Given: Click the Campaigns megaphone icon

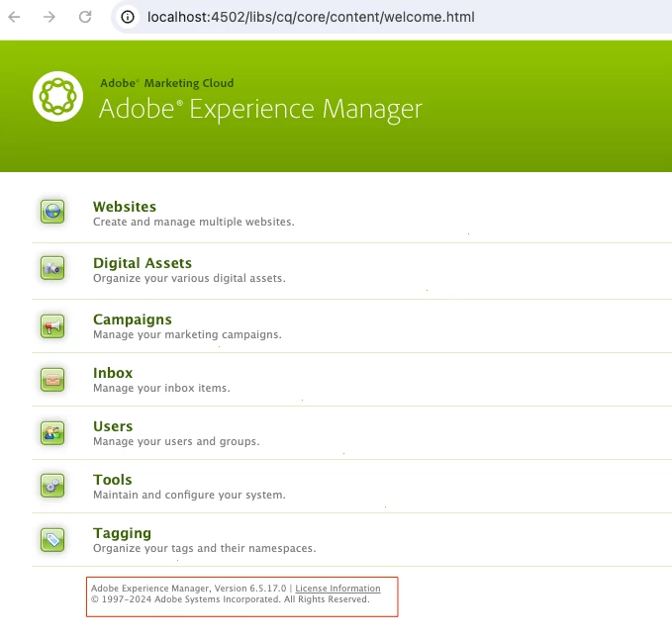Looking at the screenshot, I should [x=52, y=326].
